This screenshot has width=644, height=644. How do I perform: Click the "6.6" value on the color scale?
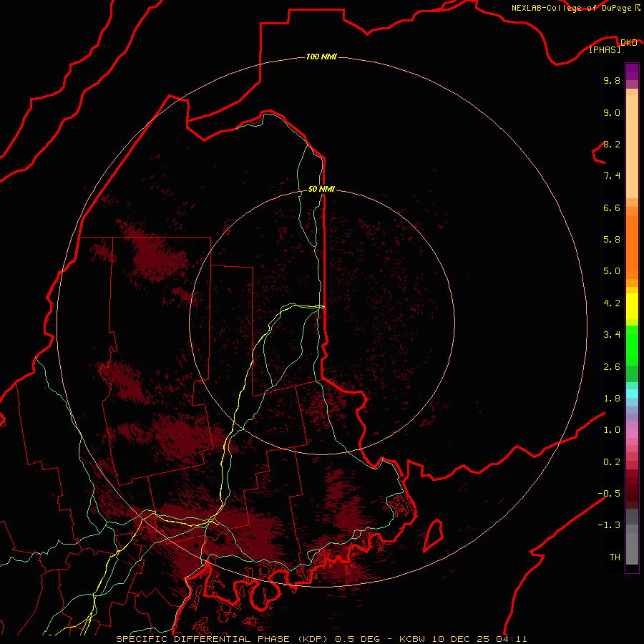[x=612, y=208]
